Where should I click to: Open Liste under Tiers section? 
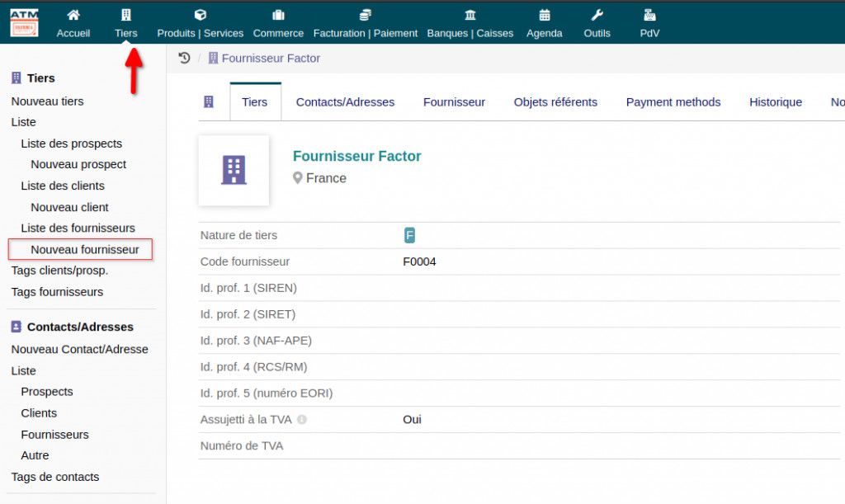point(24,122)
